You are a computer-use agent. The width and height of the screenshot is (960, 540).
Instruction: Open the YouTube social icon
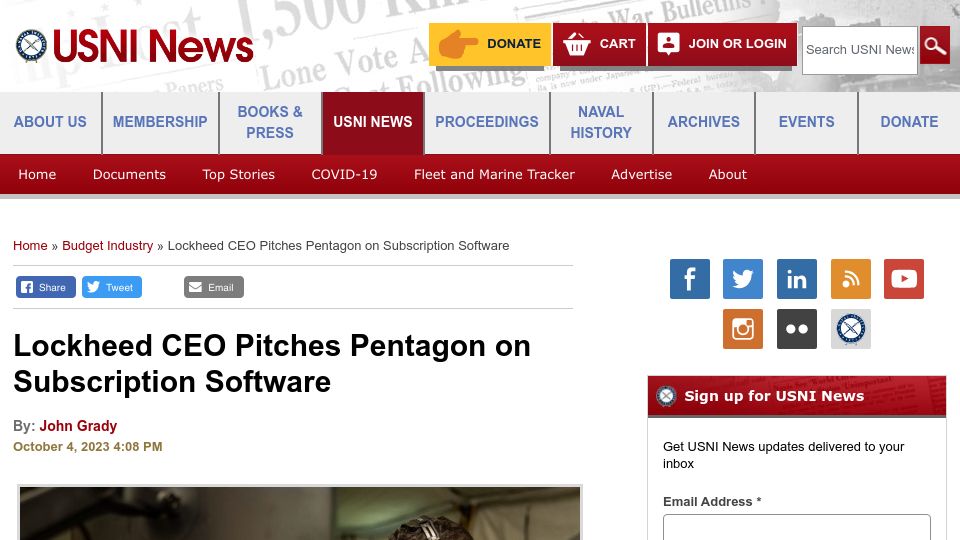pos(904,279)
